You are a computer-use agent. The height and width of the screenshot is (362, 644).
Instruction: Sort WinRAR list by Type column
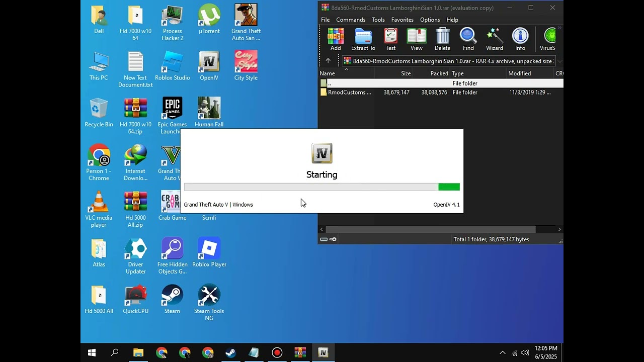[478, 73]
